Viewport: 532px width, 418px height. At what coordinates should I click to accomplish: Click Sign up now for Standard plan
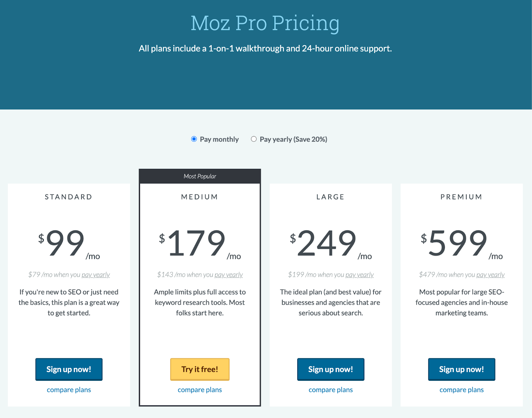click(69, 369)
